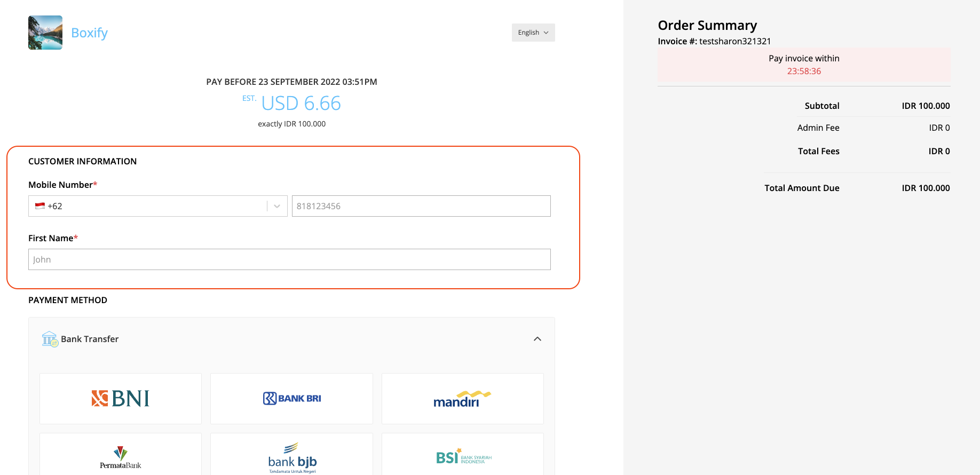This screenshot has height=475, width=980.
Task: Select BSI Bank Syariah Indonesia option
Action: pyautogui.click(x=463, y=454)
